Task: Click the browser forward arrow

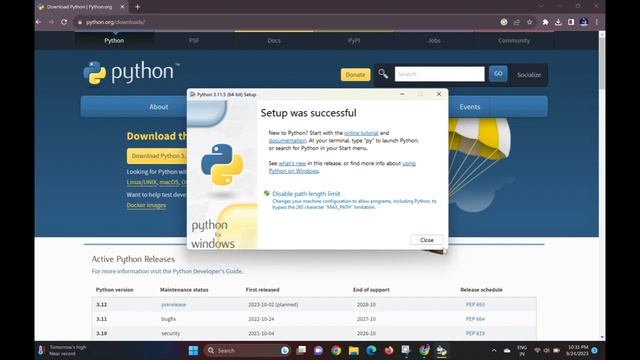Action: [51, 22]
